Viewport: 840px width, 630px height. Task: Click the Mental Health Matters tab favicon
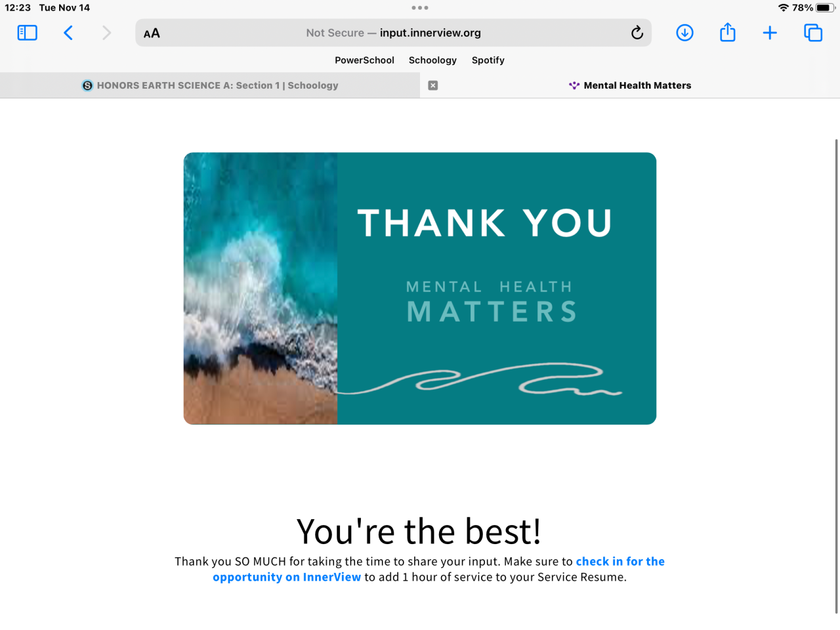[x=574, y=85]
